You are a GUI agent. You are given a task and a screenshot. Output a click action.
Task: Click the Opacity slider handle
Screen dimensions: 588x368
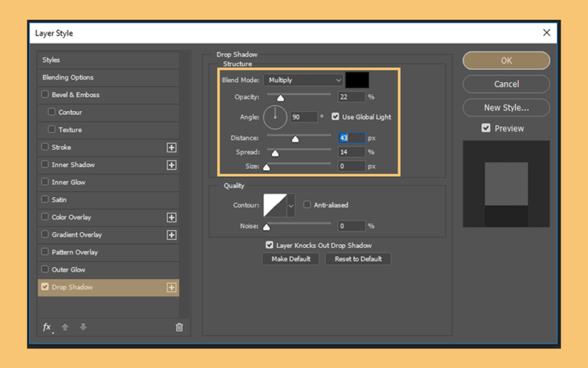click(x=281, y=99)
